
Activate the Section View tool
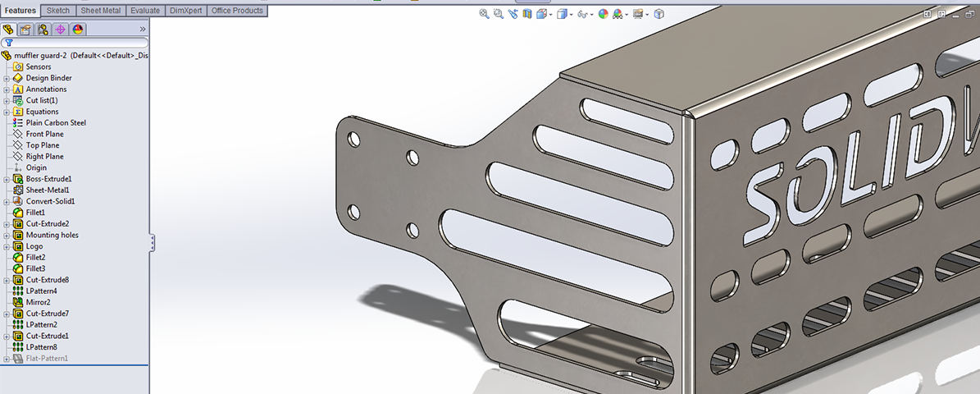click(x=526, y=14)
